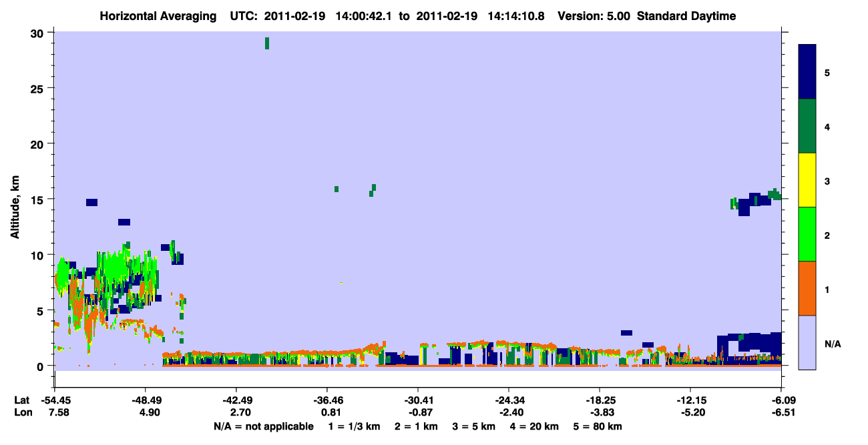
Task: Click latitude value -24.34
Action: click(x=508, y=400)
